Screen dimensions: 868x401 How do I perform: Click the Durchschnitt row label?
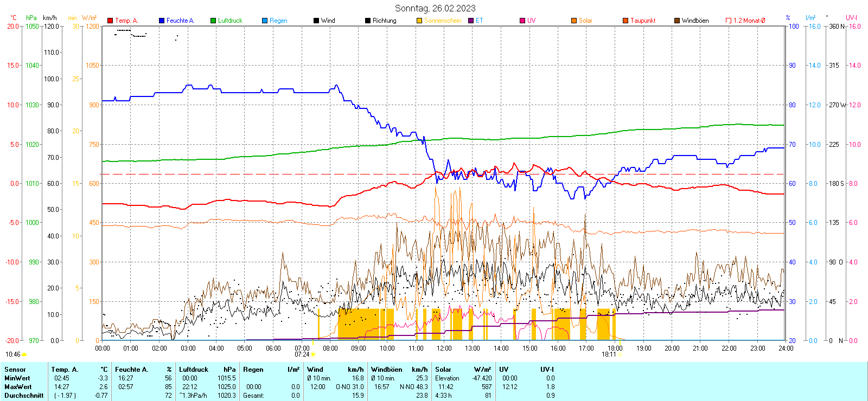click(24, 396)
